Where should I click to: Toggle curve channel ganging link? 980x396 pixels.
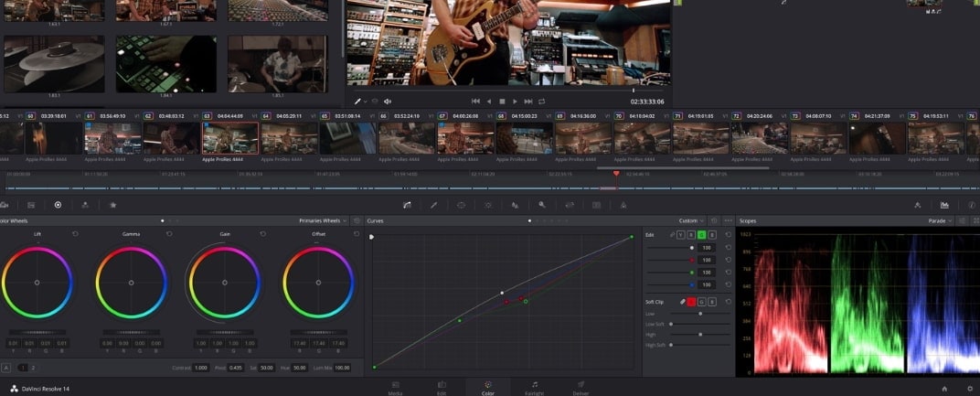673,235
